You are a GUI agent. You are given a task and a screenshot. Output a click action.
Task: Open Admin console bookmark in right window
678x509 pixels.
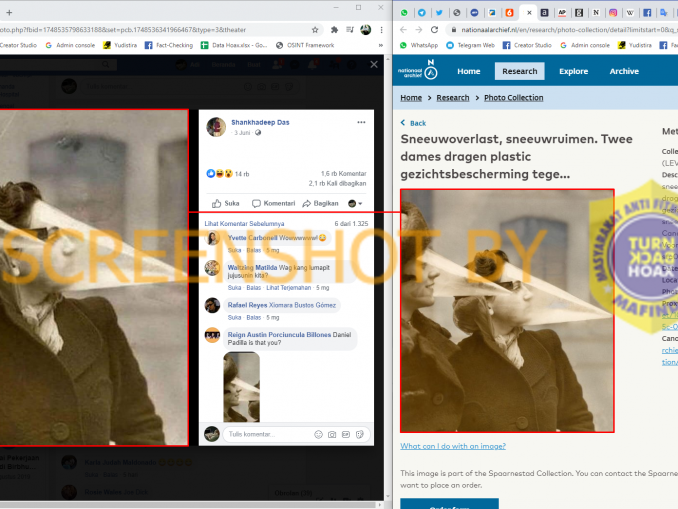tap(585, 45)
